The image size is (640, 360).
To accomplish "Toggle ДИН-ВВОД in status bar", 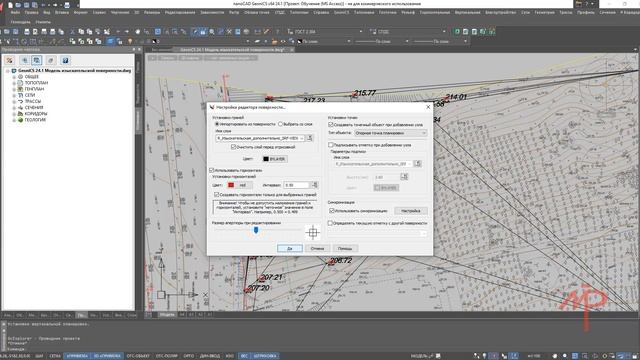I will [x=210, y=356].
